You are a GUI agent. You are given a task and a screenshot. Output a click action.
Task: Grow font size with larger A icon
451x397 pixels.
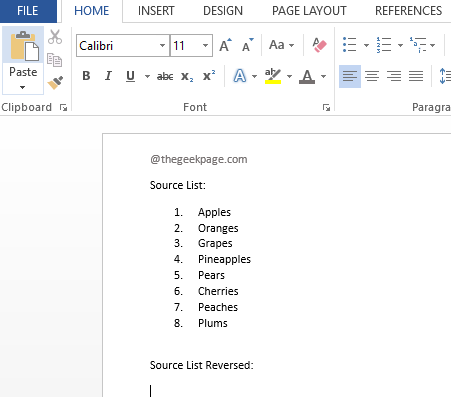coord(225,45)
